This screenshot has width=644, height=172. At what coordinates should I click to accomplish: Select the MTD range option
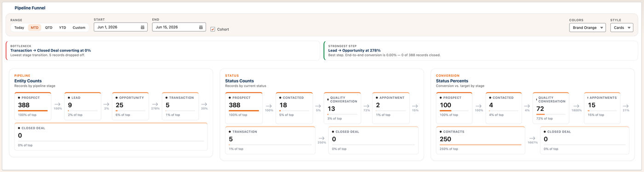point(34,28)
